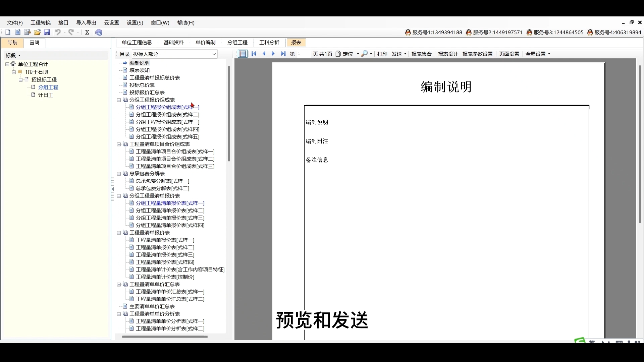Image resolution: width=644 pixels, height=362 pixels.
Task: Open the 全局设置 dropdown
Action: [538, 54]
